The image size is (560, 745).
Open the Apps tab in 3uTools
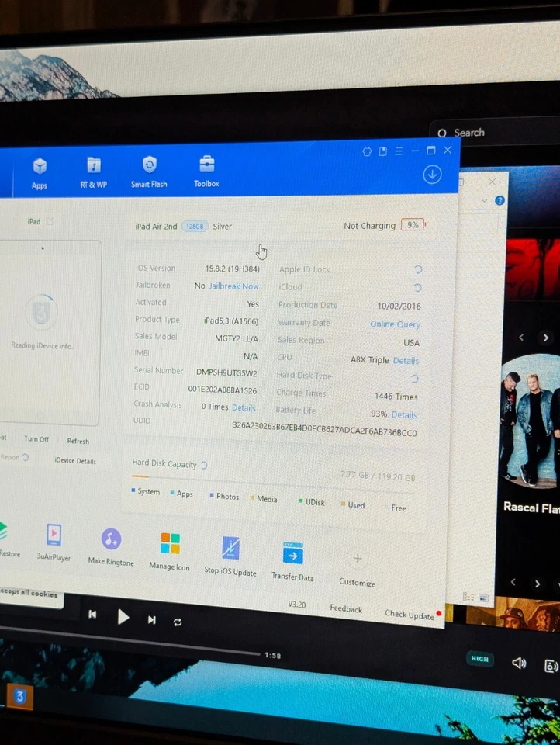40,174
